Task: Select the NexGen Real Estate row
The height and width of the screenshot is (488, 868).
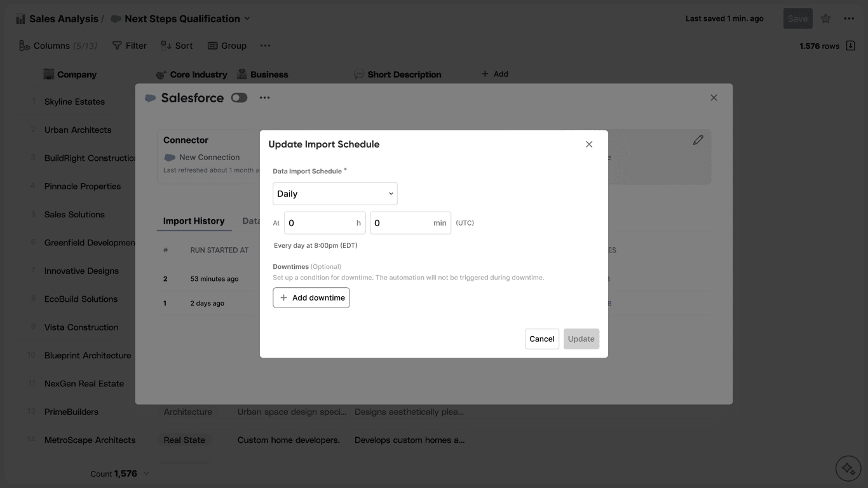Action: click(x=84, y=384)
